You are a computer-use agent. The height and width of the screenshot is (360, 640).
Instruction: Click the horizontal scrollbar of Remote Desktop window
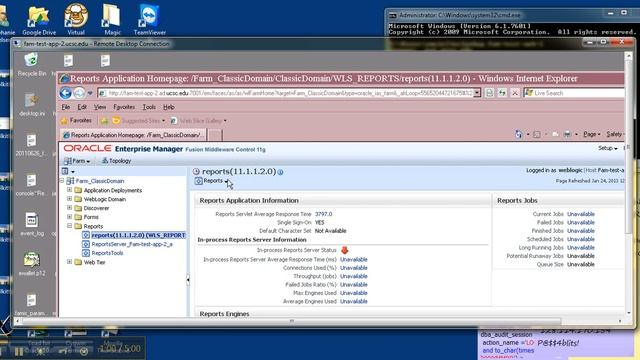(291, 321)
